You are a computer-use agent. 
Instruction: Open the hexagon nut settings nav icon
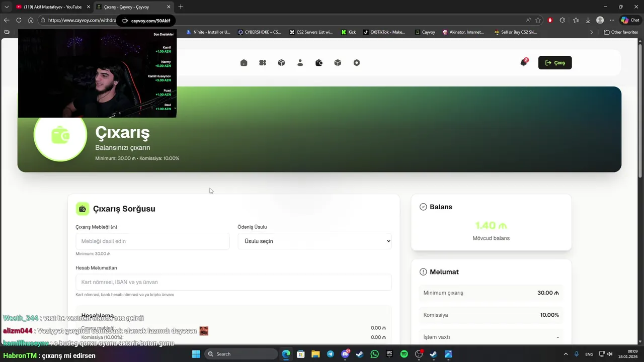coord(357,63)
